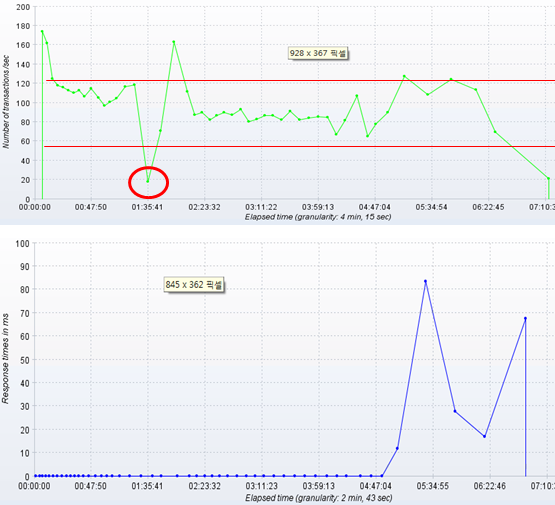Screen dimensions: 555x505
Task: Click the 50 label on response times chart
Action: click(x=24, y=360)
